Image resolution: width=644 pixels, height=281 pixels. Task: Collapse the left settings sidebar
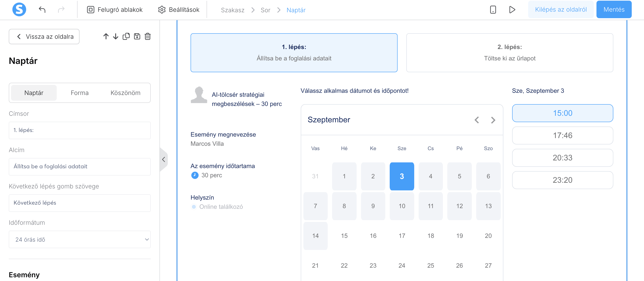[164, 159]
